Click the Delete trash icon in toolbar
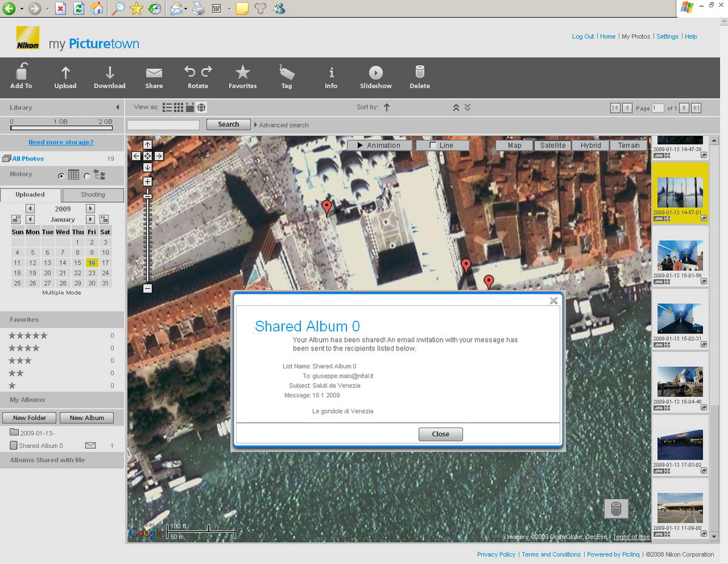The image size is (728, 564). tap(420, 72)
